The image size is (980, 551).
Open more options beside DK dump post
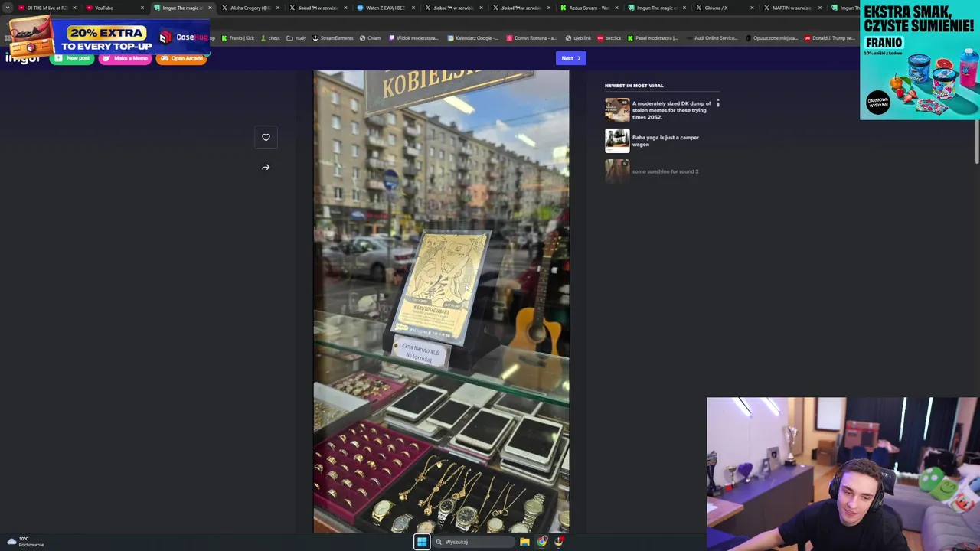click(717, 103)
